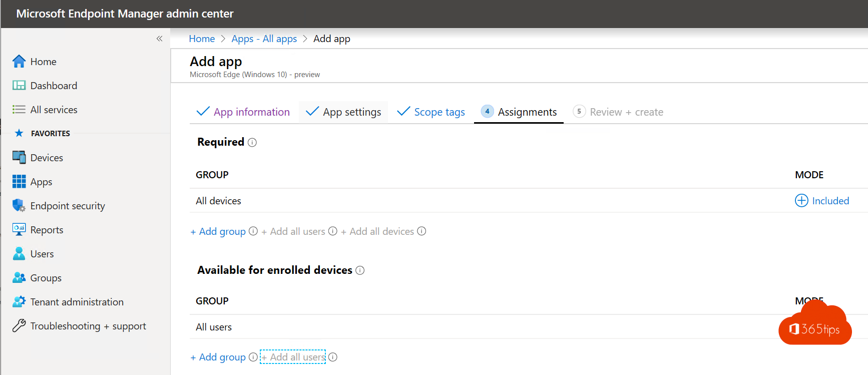Click Apps - All apps breadcrumb
868x375 pixels.
point(264,39)
